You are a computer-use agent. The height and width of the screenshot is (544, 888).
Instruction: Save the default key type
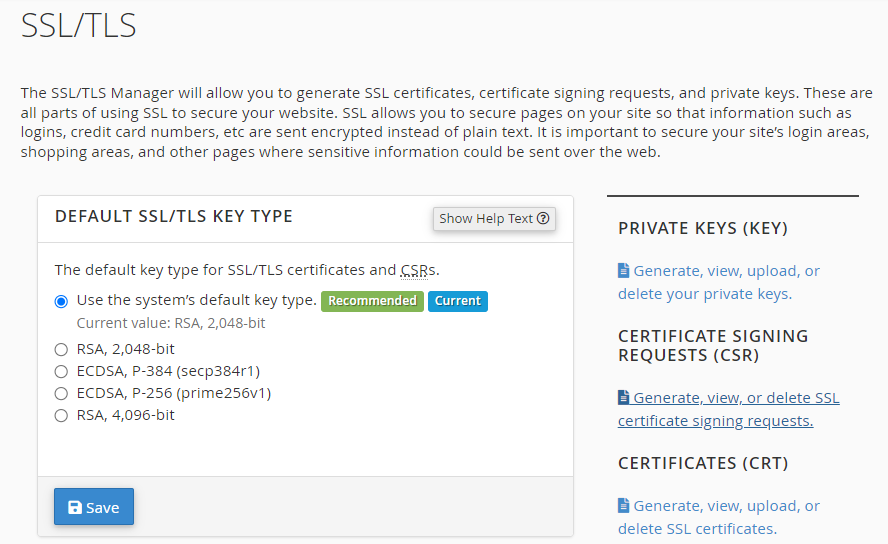(94, 507)
